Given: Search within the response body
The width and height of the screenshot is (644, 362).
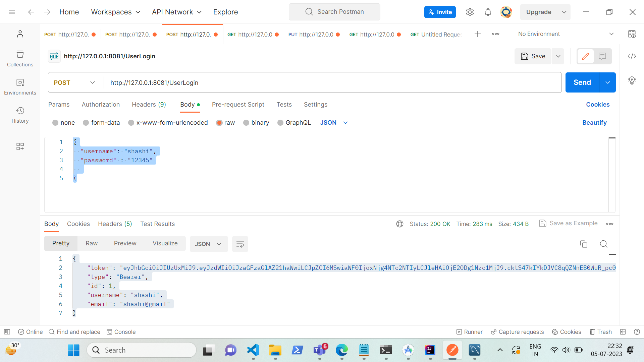Looking at the screenshot, I should (x=603, y=244).
